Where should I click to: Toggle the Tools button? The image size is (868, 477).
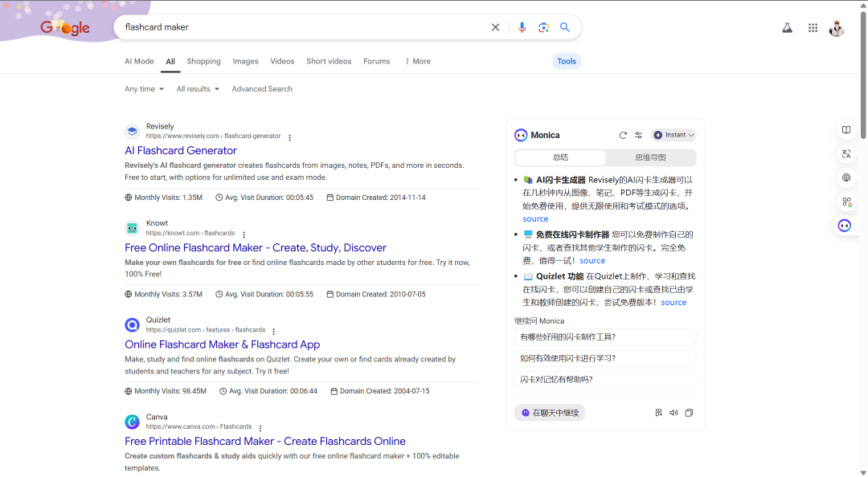click(x=567, y=61)
